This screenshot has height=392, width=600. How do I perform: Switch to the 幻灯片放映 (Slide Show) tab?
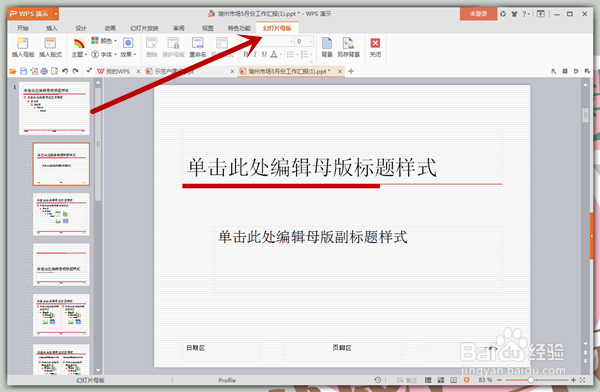click(x=144, y=28)
